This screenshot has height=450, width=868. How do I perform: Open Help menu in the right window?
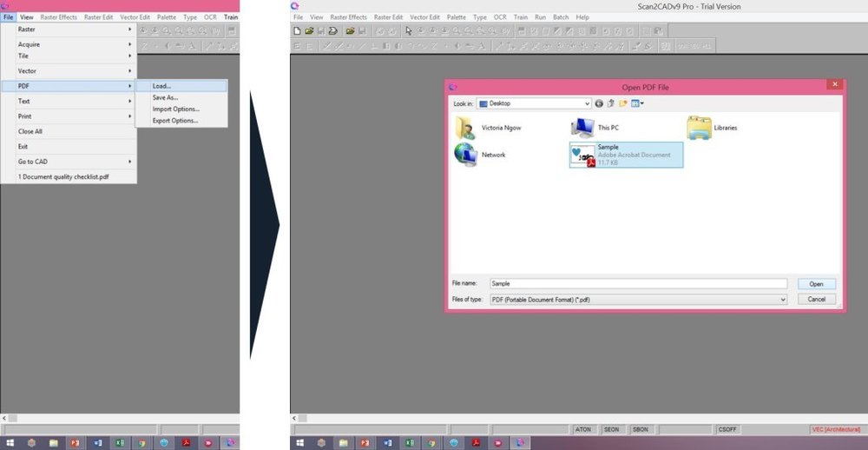(582, 17)
